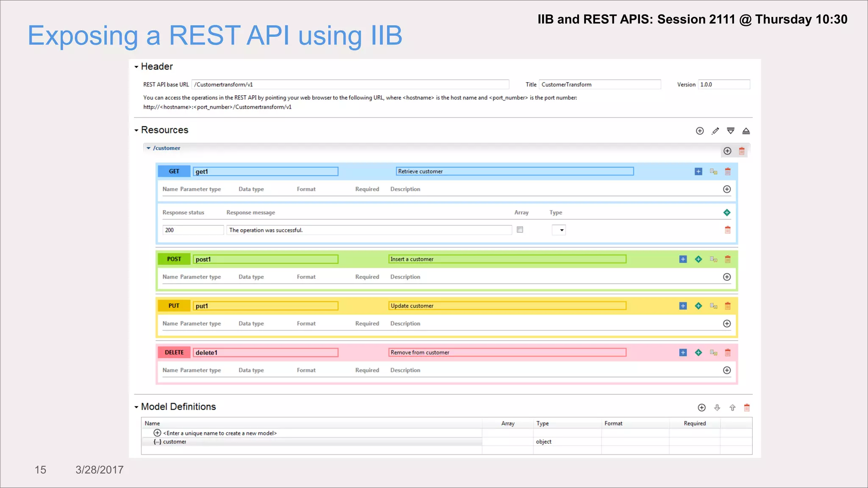This screenshot has height=488, width=868.
Task: Click the PUT method badge
Action: tap(174, 306)
